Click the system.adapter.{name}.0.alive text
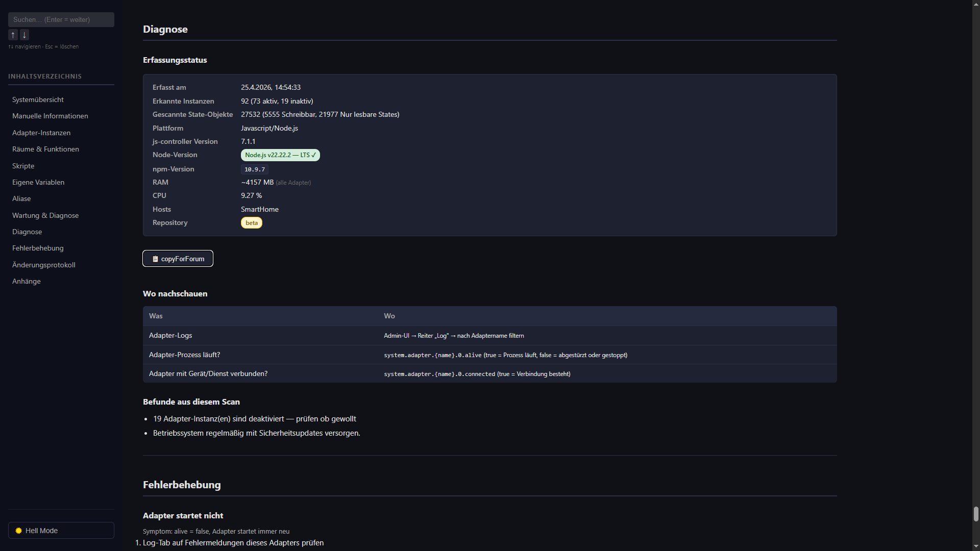This screenshot has height=551, width=980. (433, 355)
